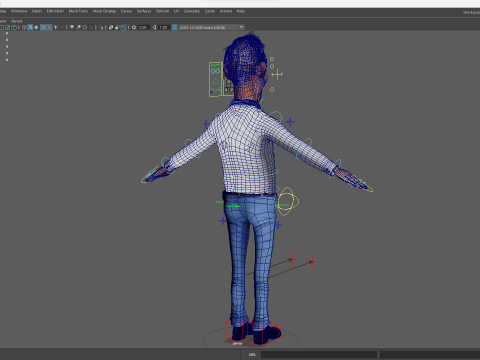480x360 pixels.
Task: Select the left red knee pole-vector cross
Action: 292,259
